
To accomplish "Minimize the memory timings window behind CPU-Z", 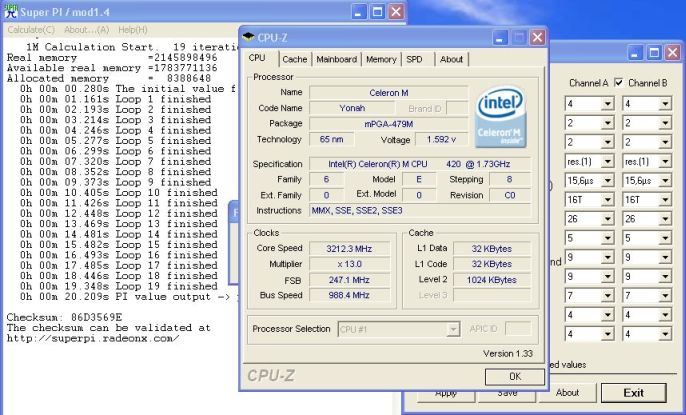I will 635,53.
